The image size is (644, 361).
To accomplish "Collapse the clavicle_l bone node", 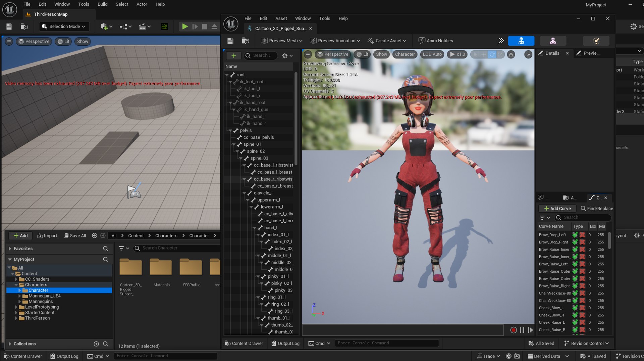I will 244,193.
